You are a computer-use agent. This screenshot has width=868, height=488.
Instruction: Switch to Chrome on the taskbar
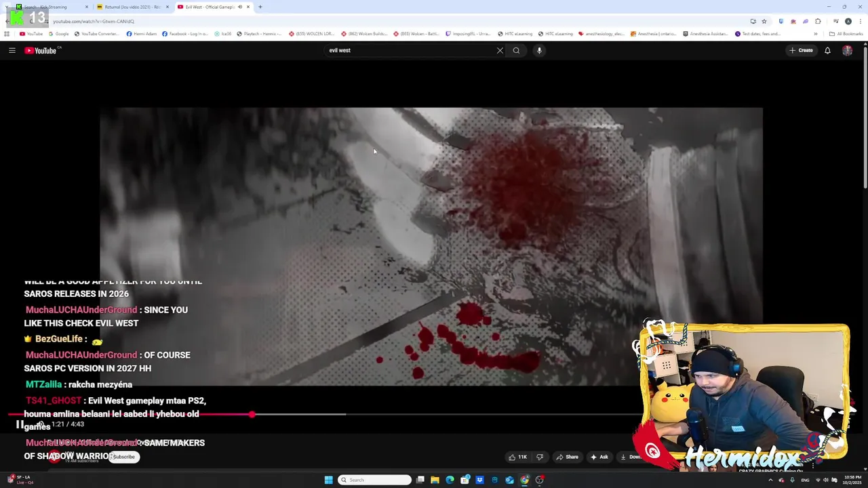click(524, 480)
